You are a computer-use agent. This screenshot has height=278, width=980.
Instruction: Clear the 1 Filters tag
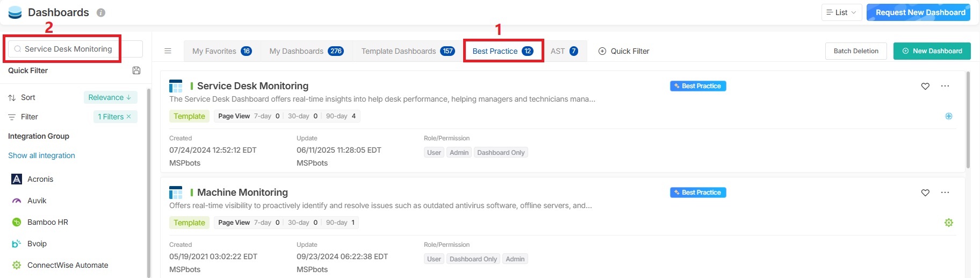[x=129, y=117]
